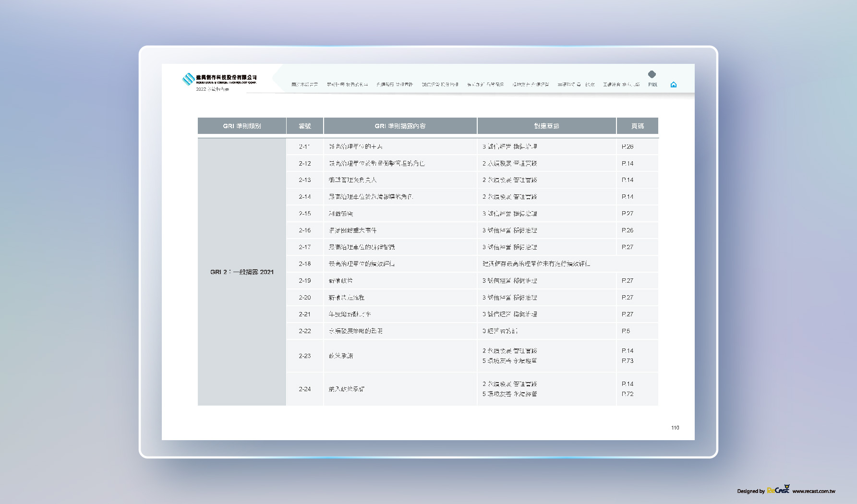
Task: Click the number cell 2-17
Action: click(305, 247)
